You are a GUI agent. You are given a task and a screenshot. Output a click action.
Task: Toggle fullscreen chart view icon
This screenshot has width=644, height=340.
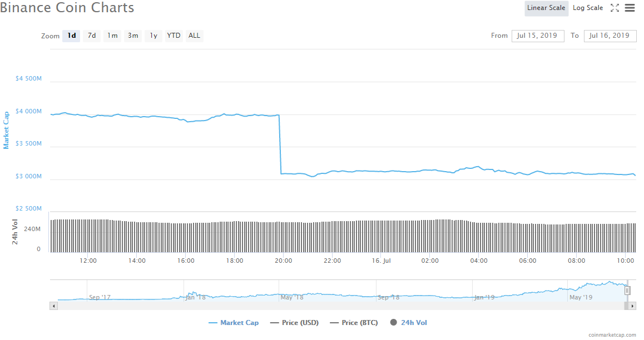(615, 8)
